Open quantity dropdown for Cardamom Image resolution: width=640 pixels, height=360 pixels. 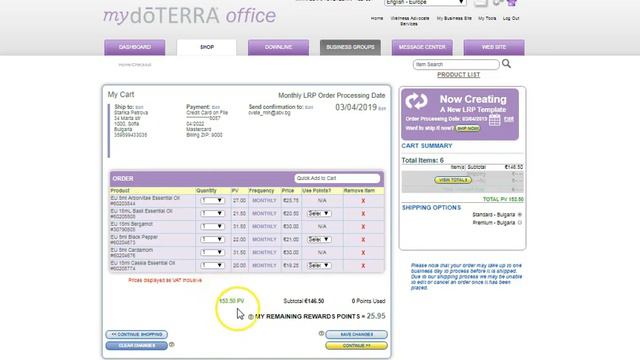(x=212, y=253)
